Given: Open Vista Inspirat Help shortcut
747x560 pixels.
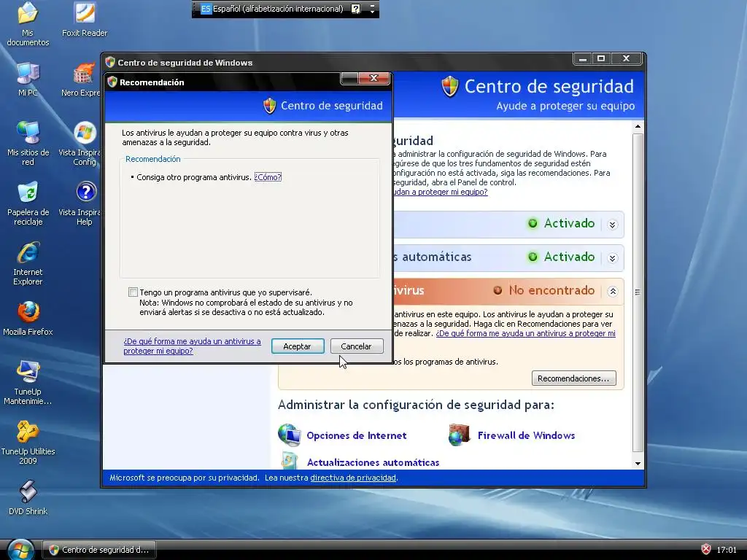Looking at the screenshot, I should click(x=81, y=203).
